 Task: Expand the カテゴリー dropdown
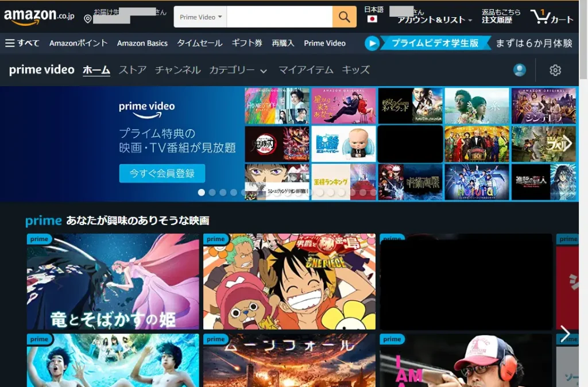[238, 70]
